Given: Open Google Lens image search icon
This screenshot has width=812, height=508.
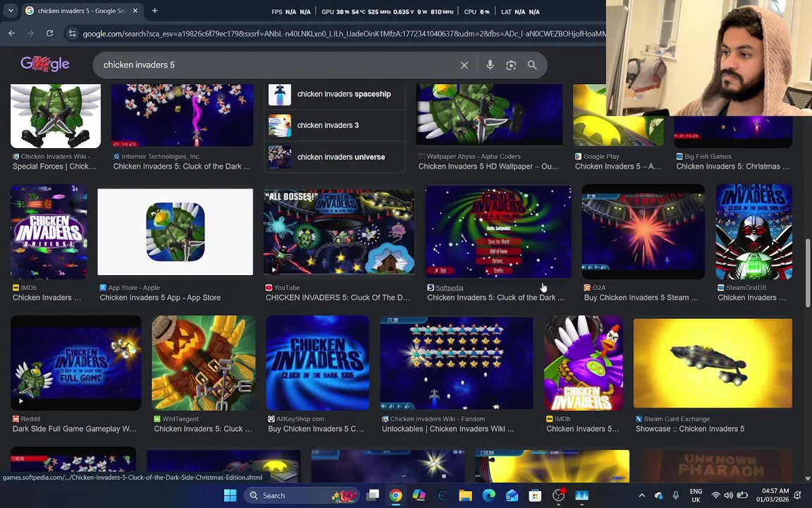Looking at the screenshot, I should click(x=511, y=65).
